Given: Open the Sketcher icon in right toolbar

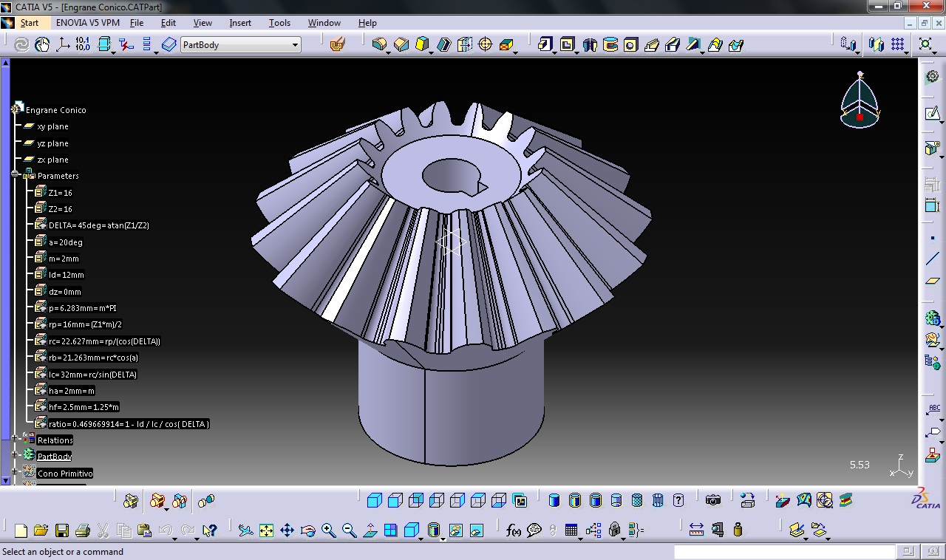Looking at the screenshot, I should (x=932, y=113).
